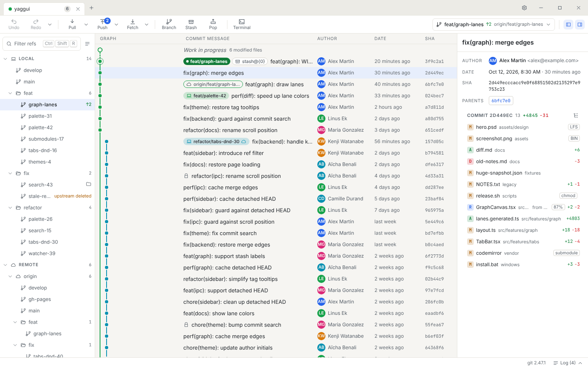Select the yaggui tab

point(44,9)
